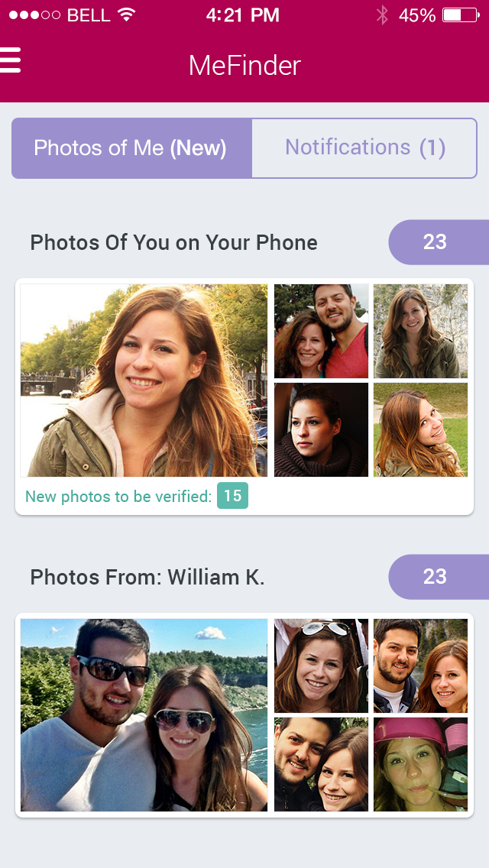Image resolution: width=489 pixels, height=868 pixels.
Task: Open photo of woman lying on grass
Action: click(x=420, y=430)
